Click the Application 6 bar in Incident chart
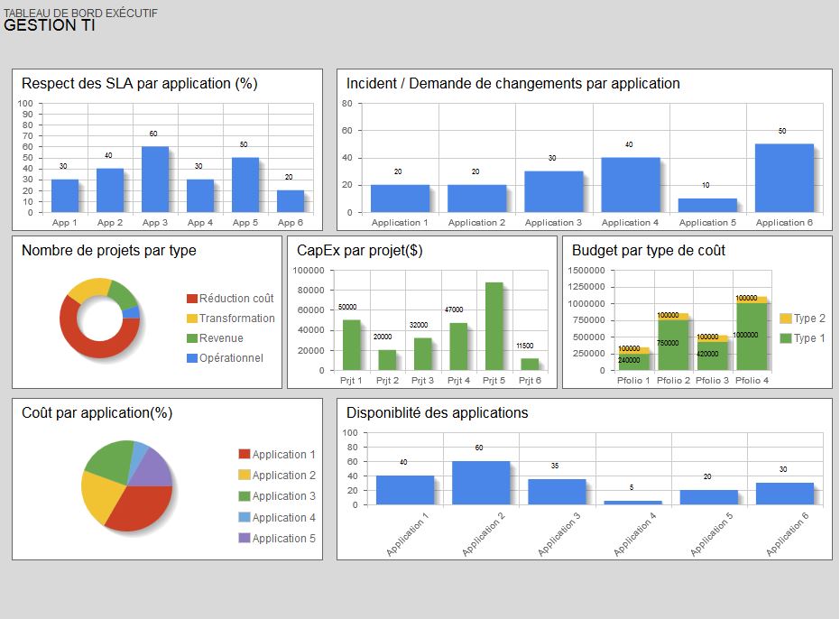Image resolution: width=840 pixels, height=619 pixels. [784, 178]
